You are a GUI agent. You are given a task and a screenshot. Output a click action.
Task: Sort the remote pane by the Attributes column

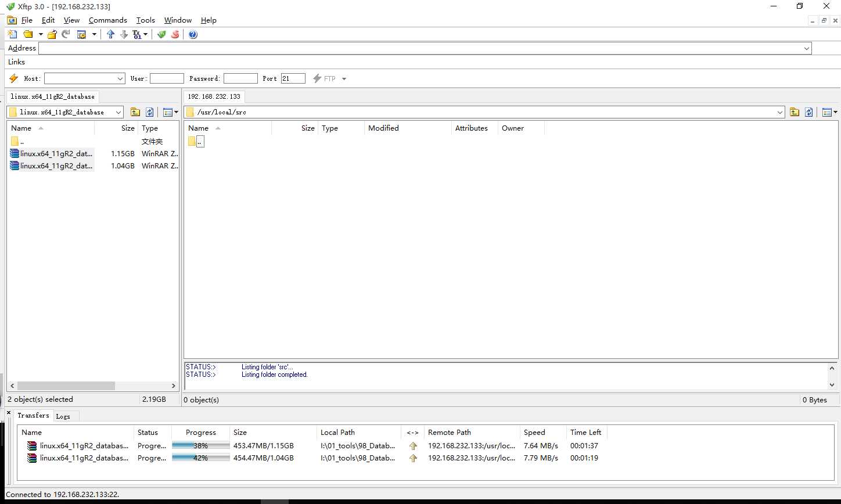[x=475, y=128]
